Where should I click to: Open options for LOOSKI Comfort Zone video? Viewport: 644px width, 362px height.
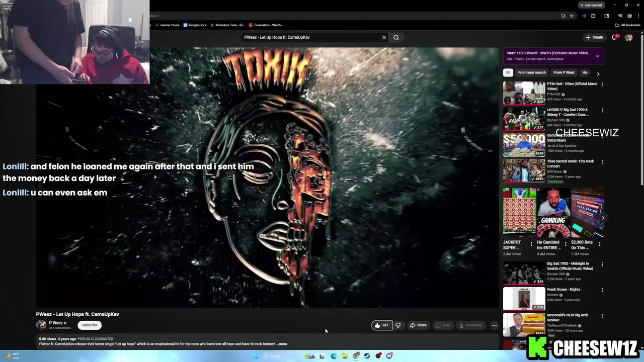pos(602,110)
